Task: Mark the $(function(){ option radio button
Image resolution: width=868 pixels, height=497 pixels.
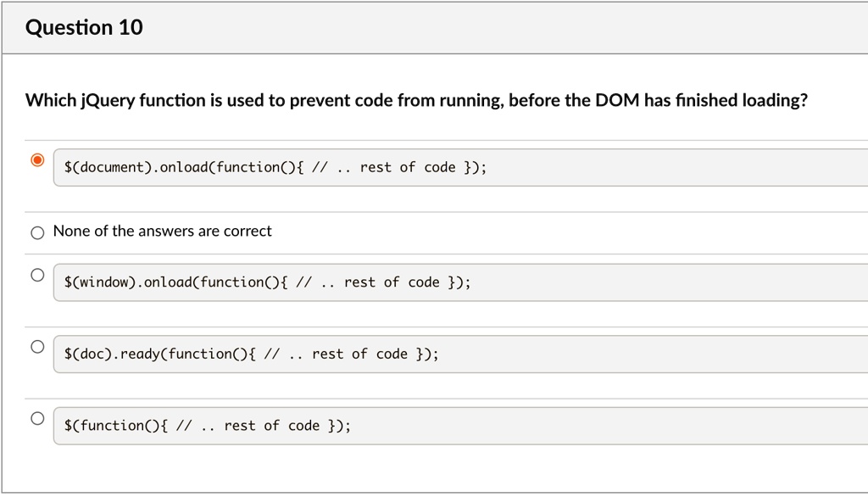Action: coord(36,418)
